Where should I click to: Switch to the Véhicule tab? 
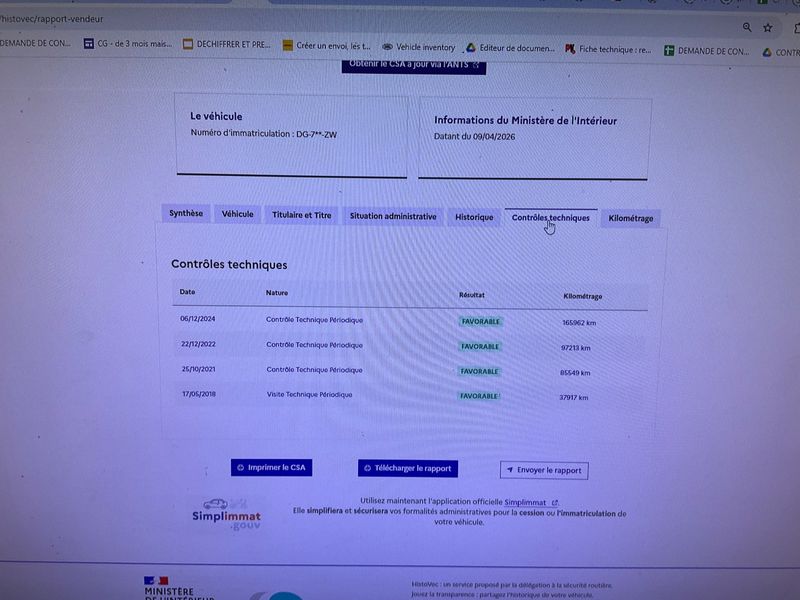point(237,214)
